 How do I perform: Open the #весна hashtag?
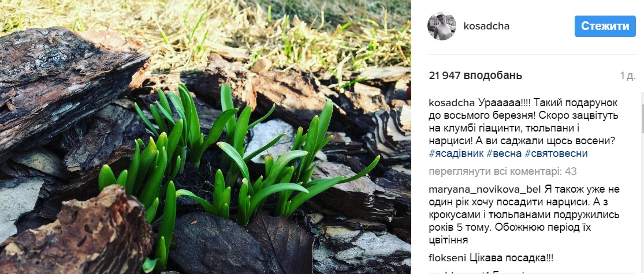pos(504,153)
